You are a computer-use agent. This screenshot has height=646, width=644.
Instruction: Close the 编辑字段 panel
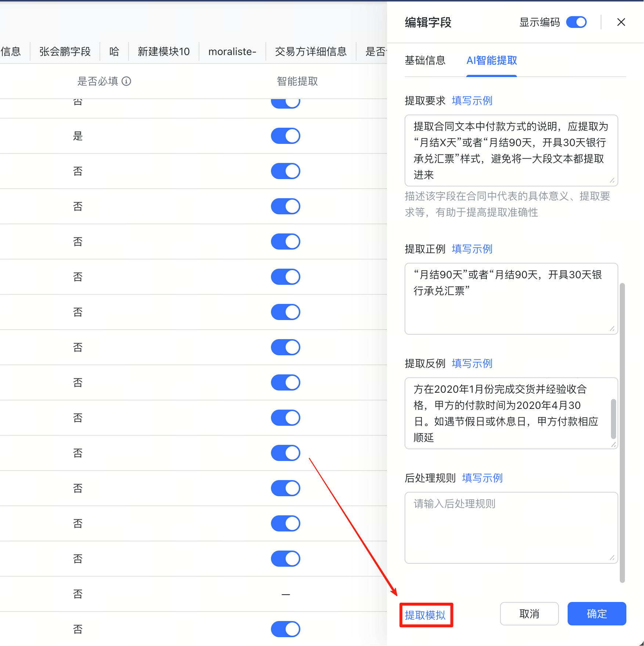pos(621,22)
